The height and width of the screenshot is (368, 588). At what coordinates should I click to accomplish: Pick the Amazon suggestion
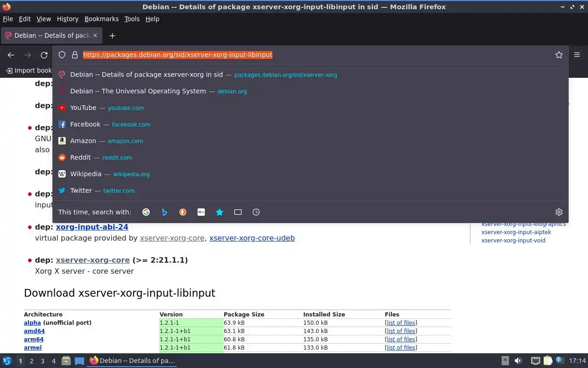[311, 141]
